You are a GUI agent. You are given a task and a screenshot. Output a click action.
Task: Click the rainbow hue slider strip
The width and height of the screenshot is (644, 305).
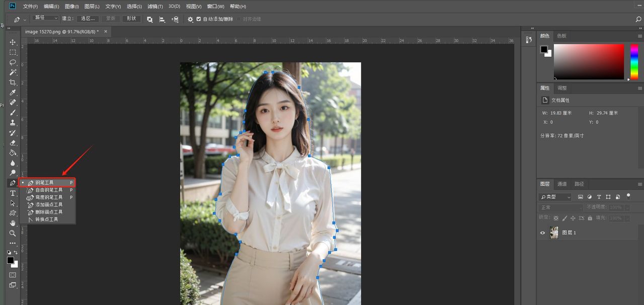click(x=634, y=61)
